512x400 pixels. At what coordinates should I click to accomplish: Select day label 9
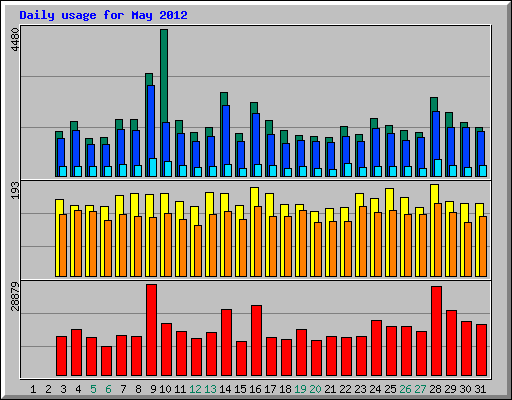(x=153, y=389)
